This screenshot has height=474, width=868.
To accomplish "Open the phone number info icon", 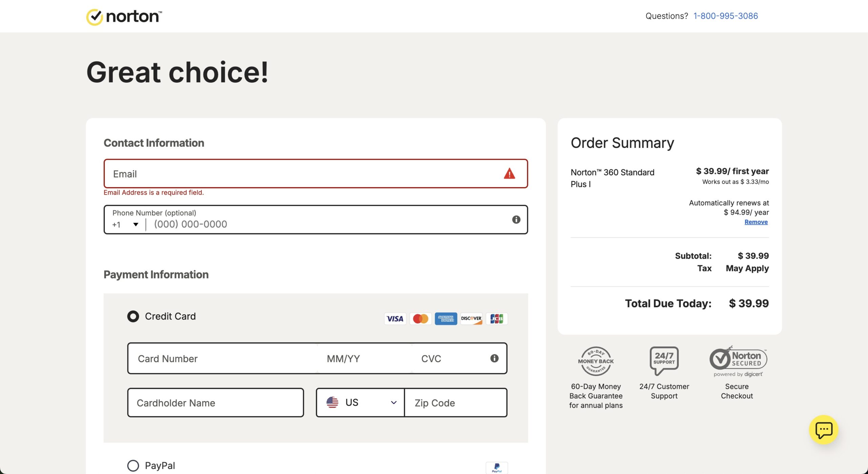I will click(x=516, y=220).
